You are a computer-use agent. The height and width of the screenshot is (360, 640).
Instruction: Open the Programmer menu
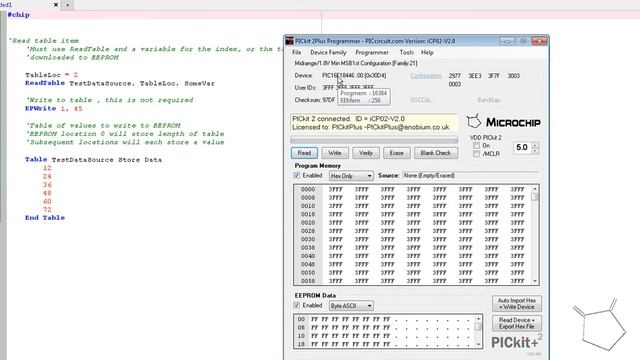click(x=372, y=53)
